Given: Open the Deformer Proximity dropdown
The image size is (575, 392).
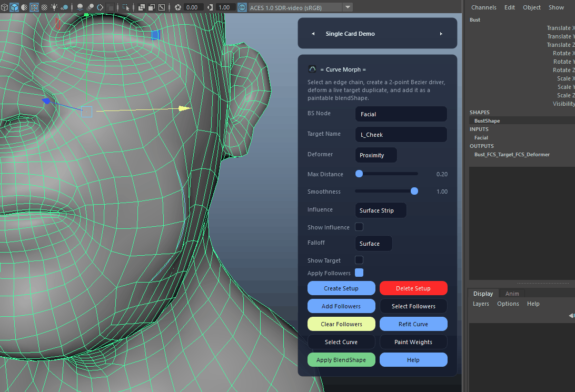Looking at the screenshot, I should 376,155.
